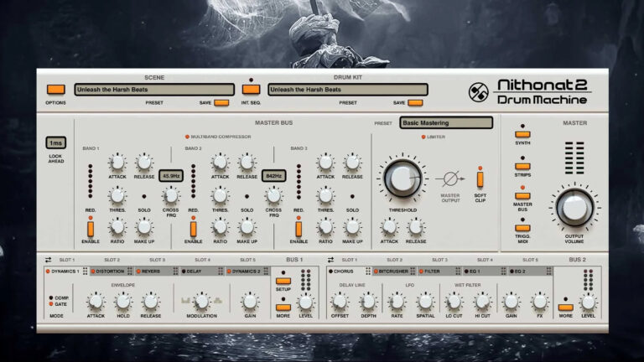Show the Synth page
Image resolution: width=644 pixels, height=362 pixels.
click(522, 134)
